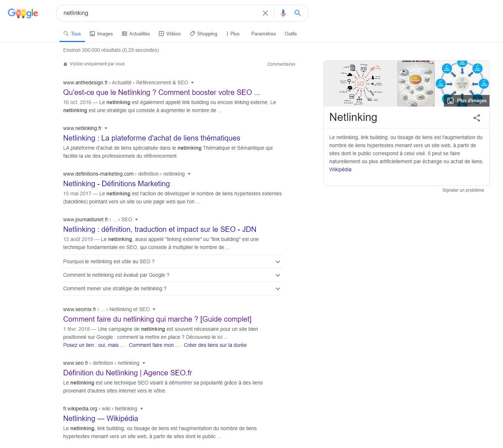503x448 pixels.
Task: Switch to the Vidéos tab
Action: 170,34
